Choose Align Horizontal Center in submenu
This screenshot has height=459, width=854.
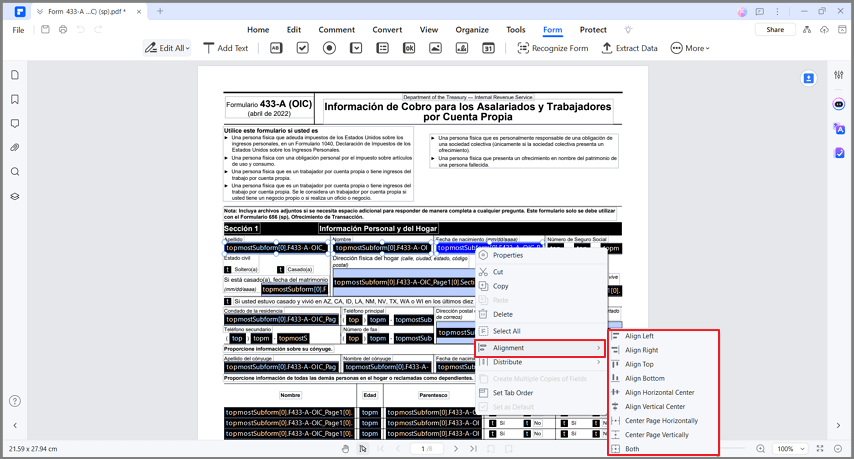(663, 392)
